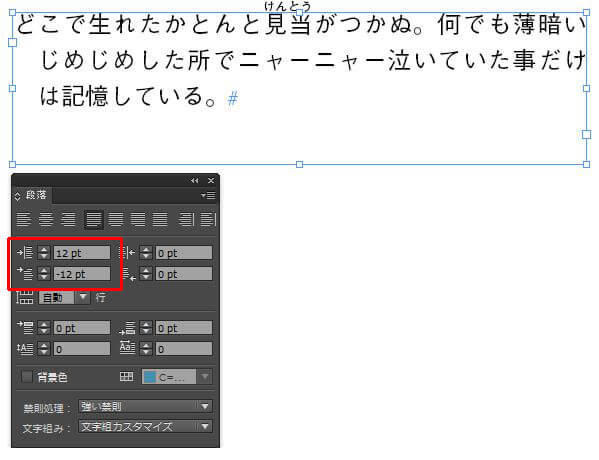Image resolution: width=599 pixels, height=460 pixels.
Task: Select justify with last line centered
Action: [116, 220]
